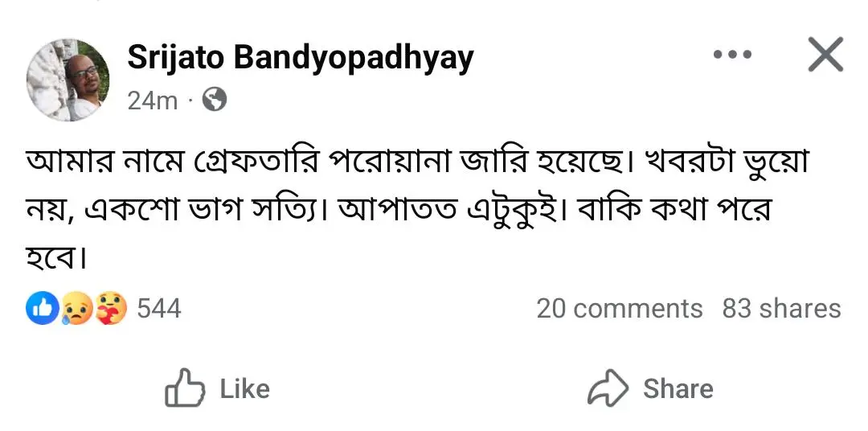Show the 83 shares list

coord(781,309)
